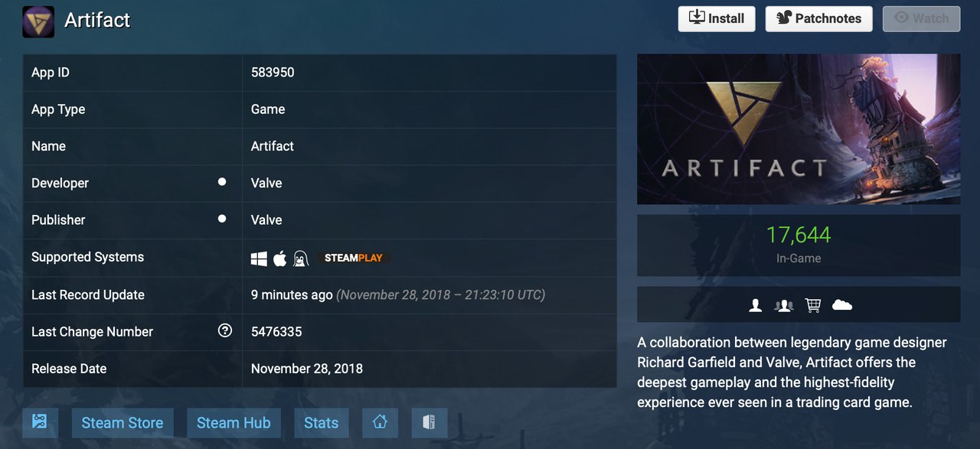Click the Artifact app logo icon
980x449 pixels.
point(38,21)
